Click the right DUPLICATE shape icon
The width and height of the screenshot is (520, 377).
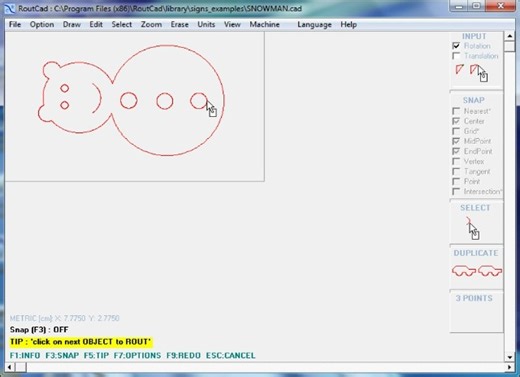(x=490, y=271)
